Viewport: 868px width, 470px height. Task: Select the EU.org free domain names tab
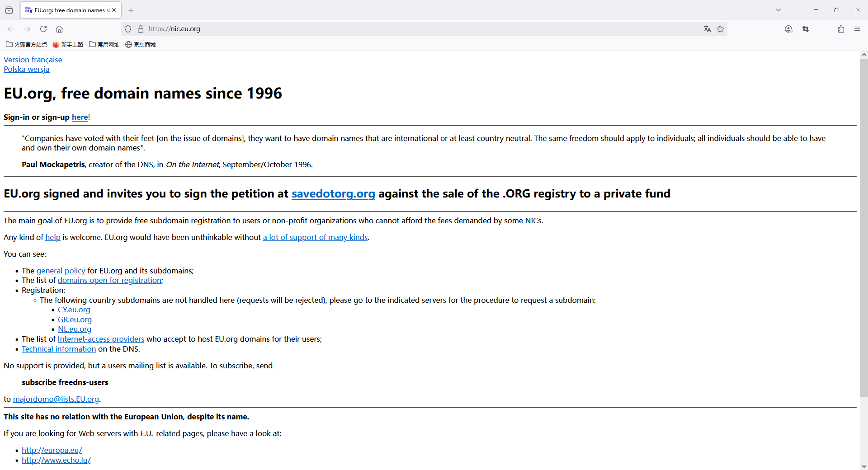[x=68, y=10]
